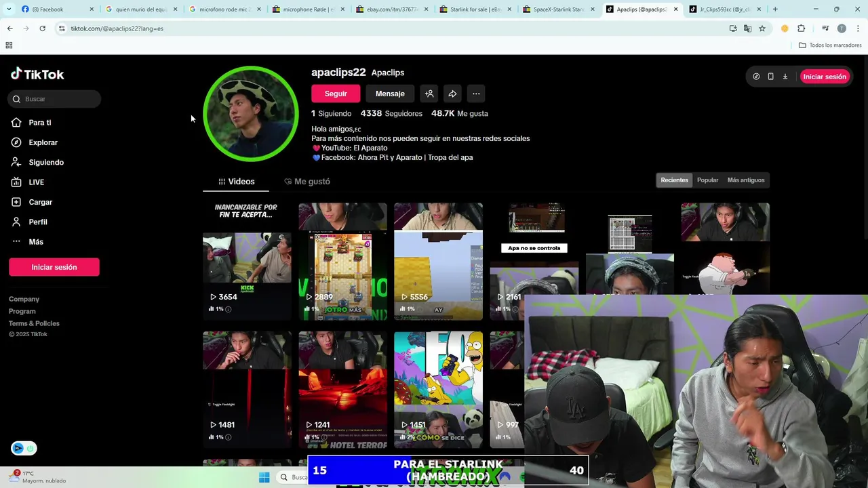Switch to the Facebook tab
Viewport: 868px width, 488px height.
coord(56,9)
